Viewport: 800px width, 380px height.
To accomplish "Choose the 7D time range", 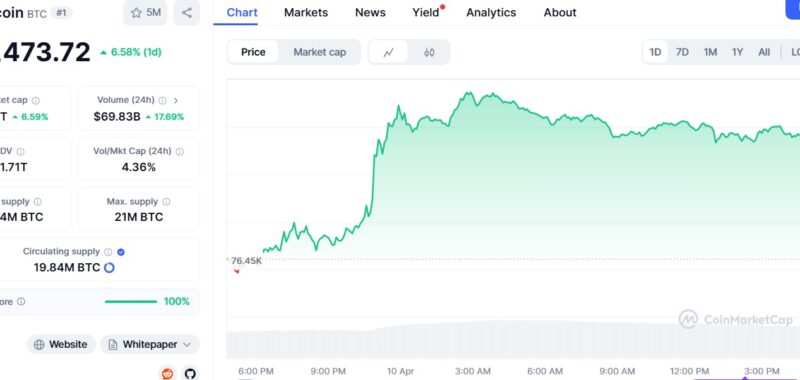I will point(682,52).
